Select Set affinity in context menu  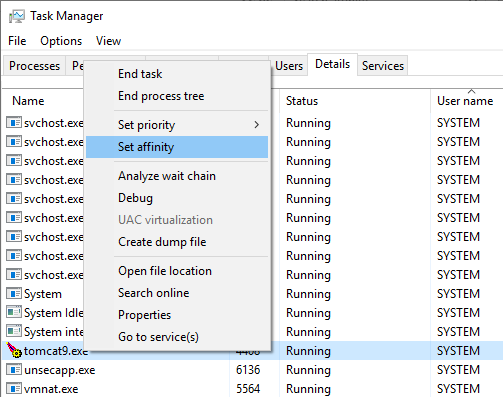coord(177,147)
